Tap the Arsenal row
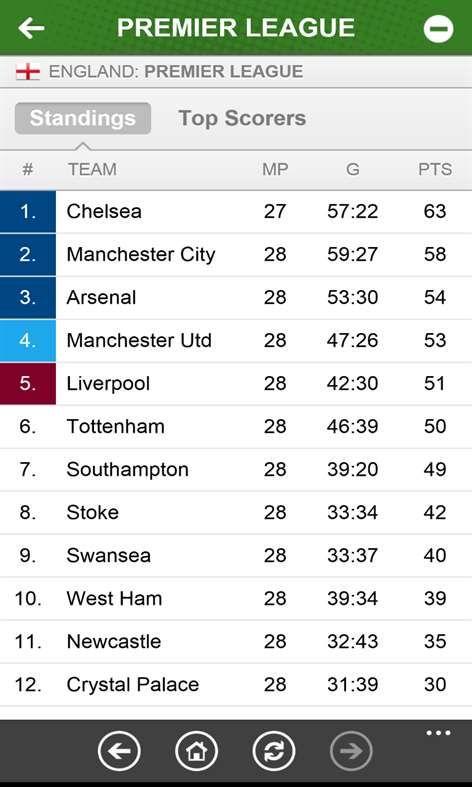 coord(236,298)
